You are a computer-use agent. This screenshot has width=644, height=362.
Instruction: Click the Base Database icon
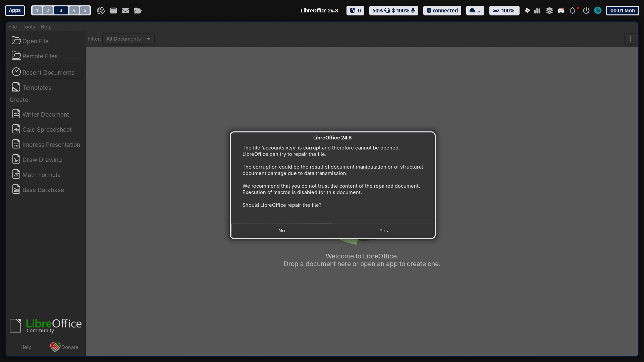click(x=16, y=189)
